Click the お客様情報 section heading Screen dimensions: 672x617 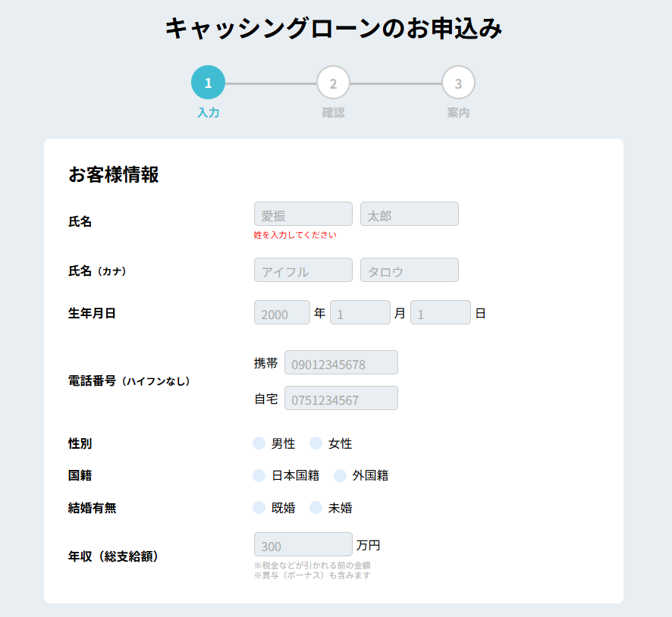pos(114,174)
